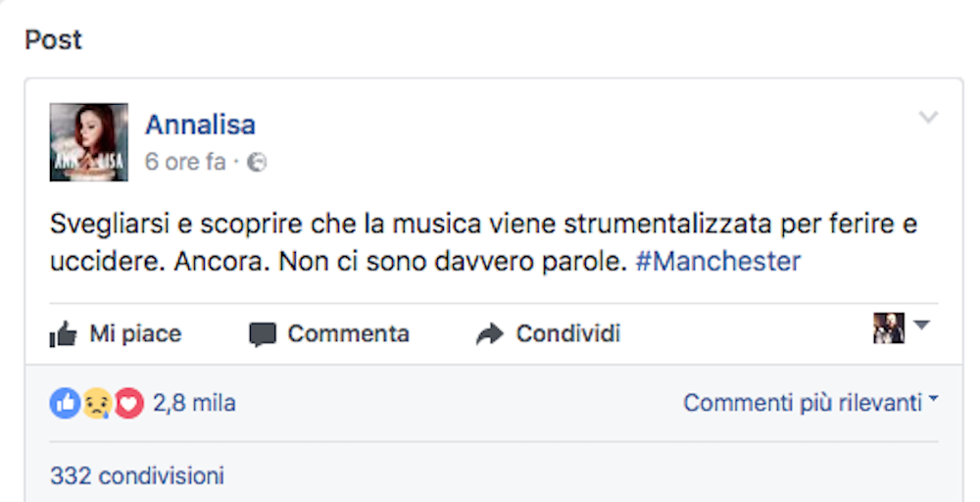980x502 pixels.
Task: Select the red heart reaction icon
Action: (x=128, y=403)
